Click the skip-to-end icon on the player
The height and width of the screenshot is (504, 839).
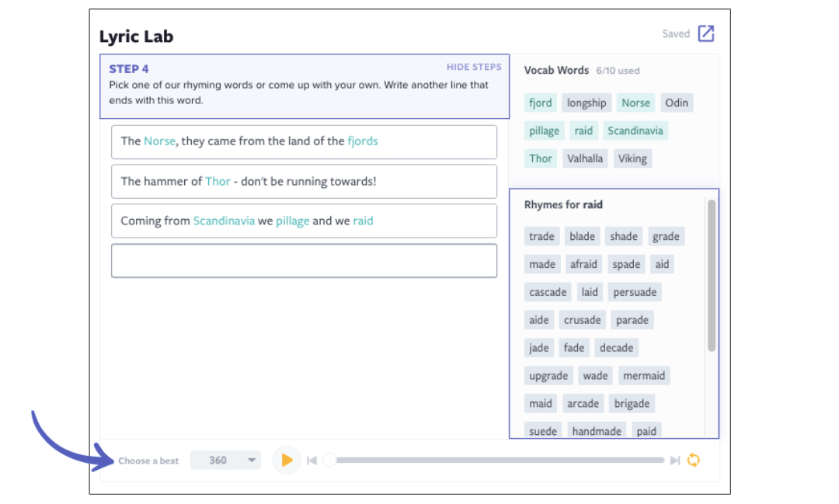(x=674, y=460)
